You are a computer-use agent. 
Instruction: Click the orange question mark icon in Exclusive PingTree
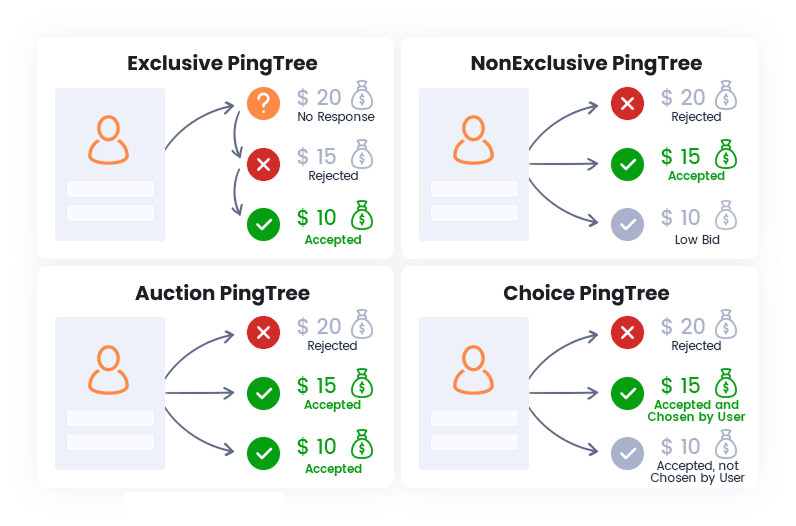pyautogui.click(x=263, y=103)
